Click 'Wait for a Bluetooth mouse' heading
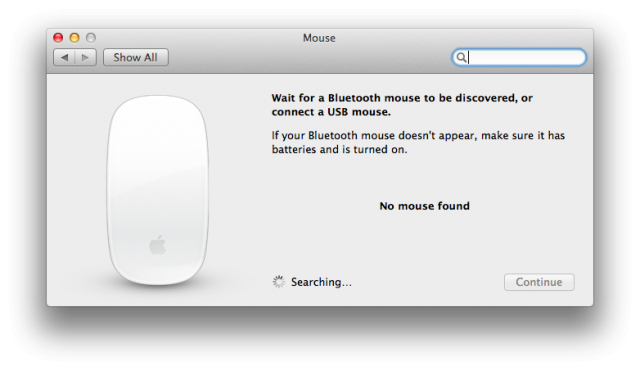640x371 pixels. tap(402, 105)
